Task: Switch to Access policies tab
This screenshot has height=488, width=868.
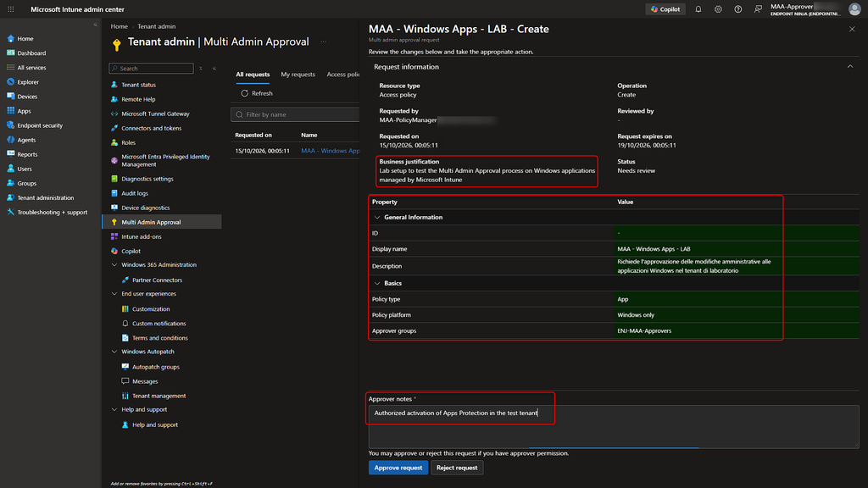Action: point(343,75)
